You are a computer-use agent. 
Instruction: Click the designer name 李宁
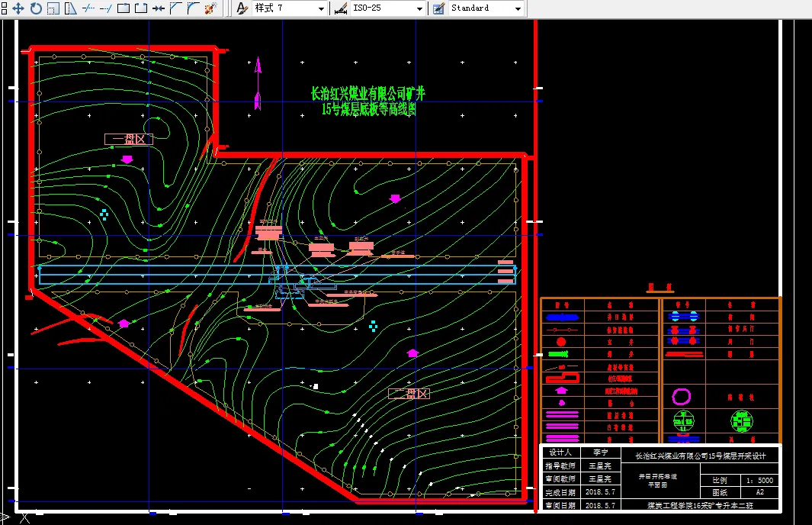point(600,453)
